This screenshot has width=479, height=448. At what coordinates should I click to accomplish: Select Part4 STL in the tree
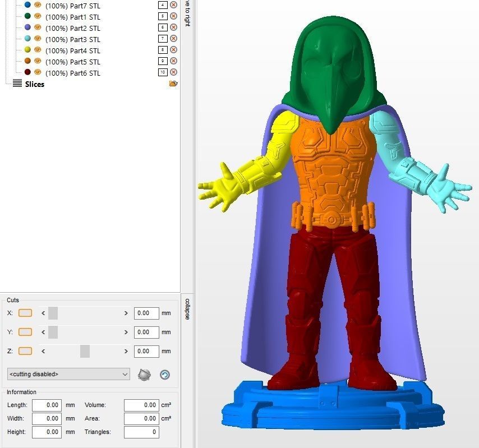pos(73,50)
